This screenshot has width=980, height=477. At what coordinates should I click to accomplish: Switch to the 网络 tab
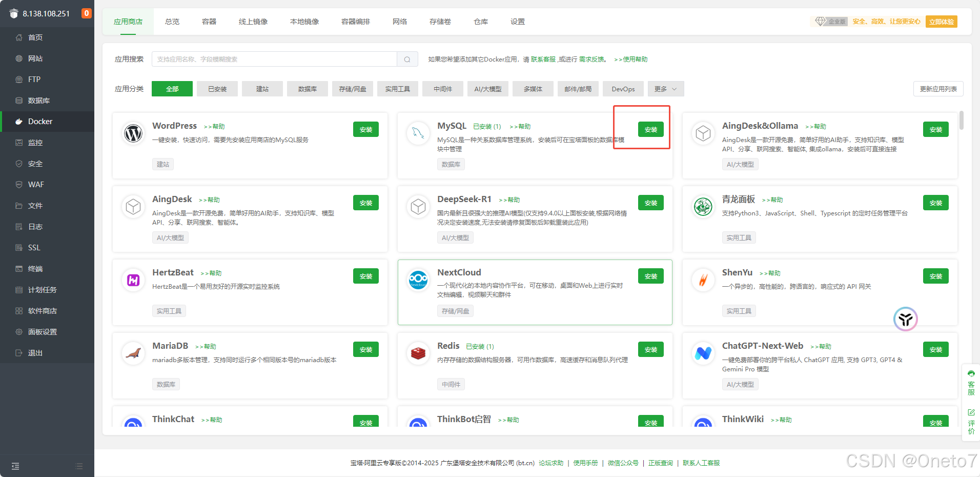(400, 22)
